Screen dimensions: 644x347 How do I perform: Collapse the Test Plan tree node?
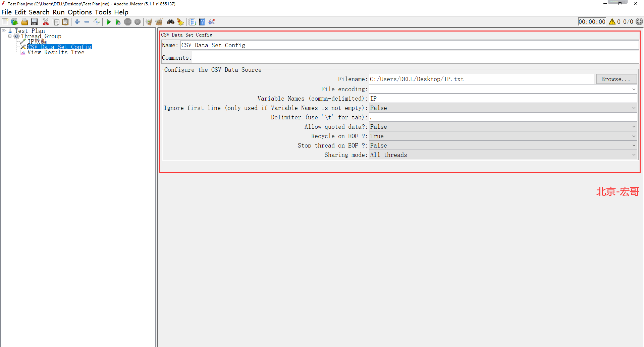pyautogui.click(x=4, y=31)
